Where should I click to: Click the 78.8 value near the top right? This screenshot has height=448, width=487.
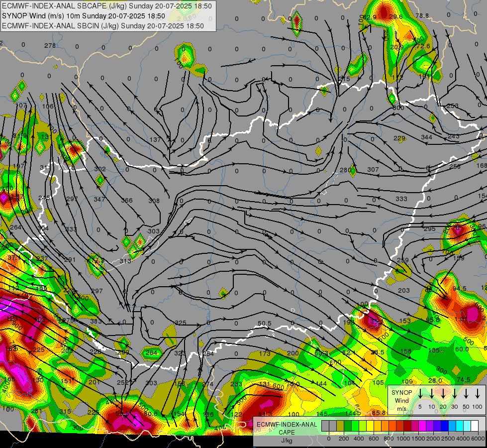tap(422, 15)
